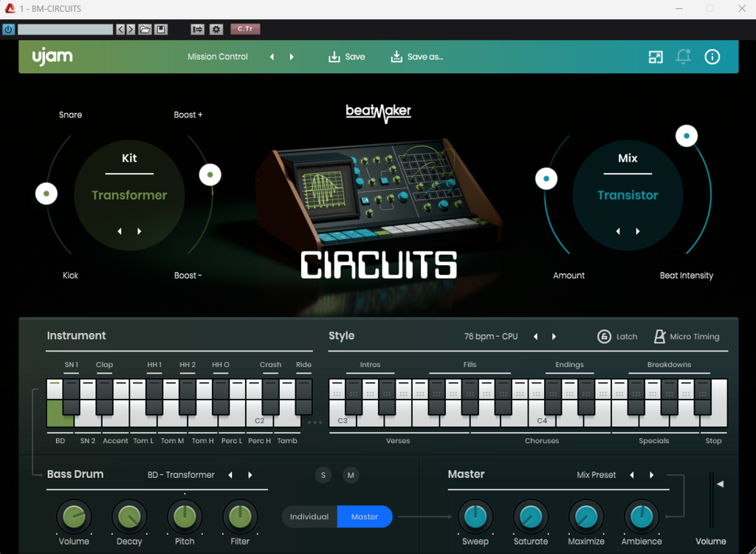Click the Master Saturate knob
756x554 pixels.
(x=531, y=517)
